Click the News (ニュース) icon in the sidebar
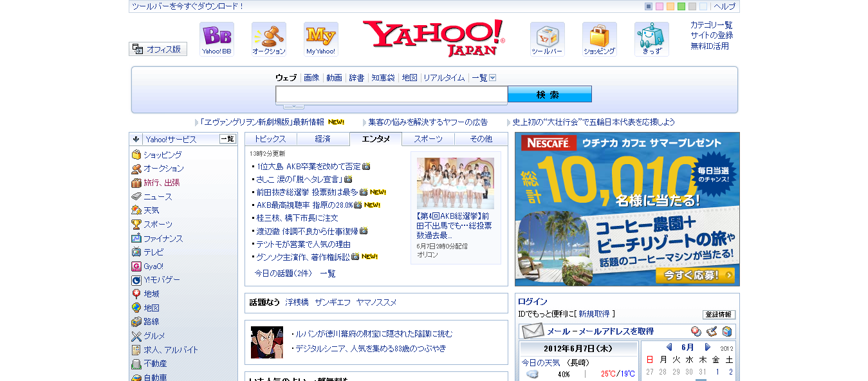868x381 pixels. pos(136,196)
